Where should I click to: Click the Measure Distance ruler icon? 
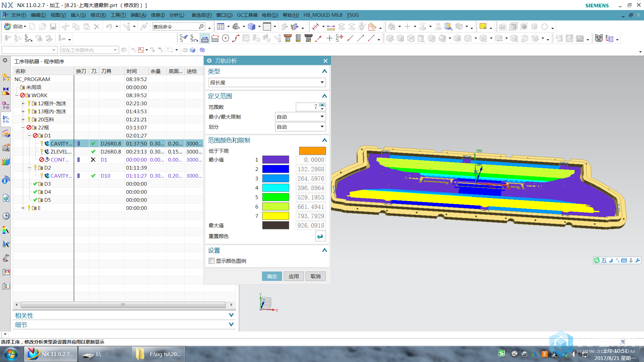point(331,27)
